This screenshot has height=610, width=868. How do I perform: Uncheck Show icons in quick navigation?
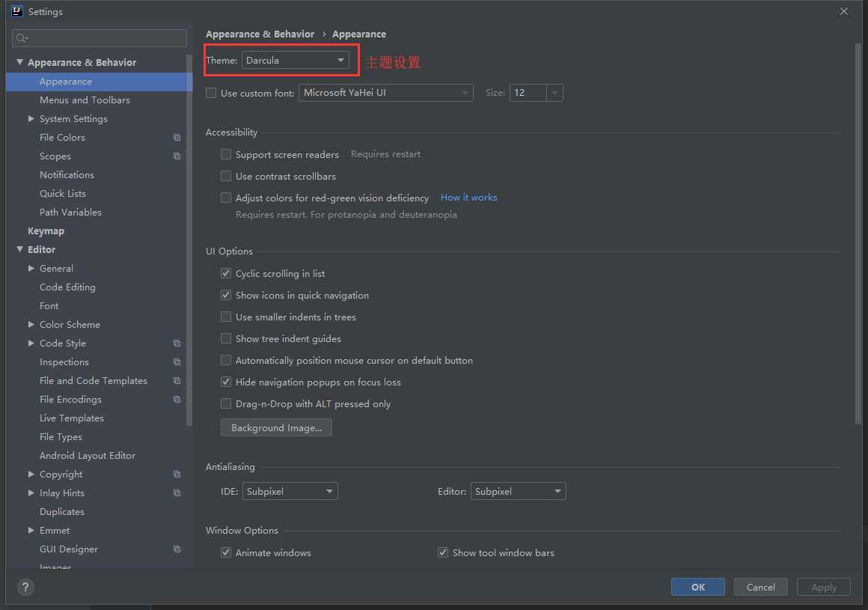coord(226,295)
